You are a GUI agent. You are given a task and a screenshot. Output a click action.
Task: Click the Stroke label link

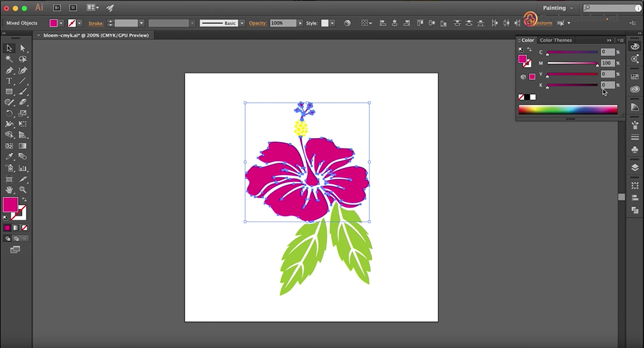point(96,23)
